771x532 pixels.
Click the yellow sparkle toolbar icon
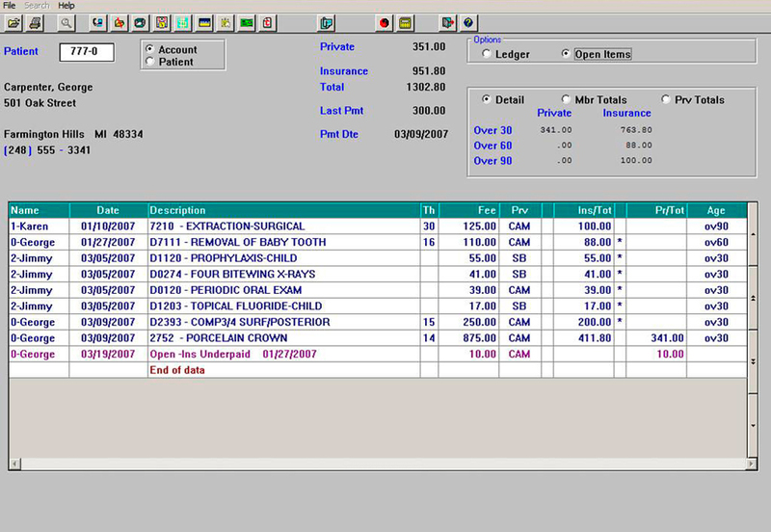point(226,23)
